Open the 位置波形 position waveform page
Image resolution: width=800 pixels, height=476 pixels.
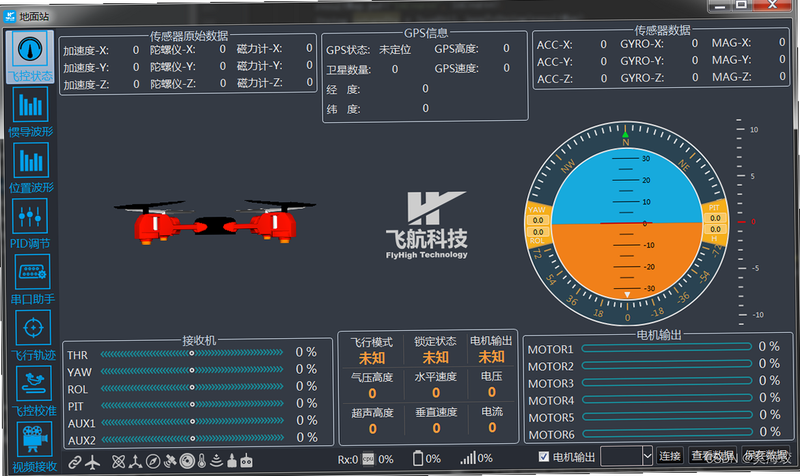(x=31, y=168)
